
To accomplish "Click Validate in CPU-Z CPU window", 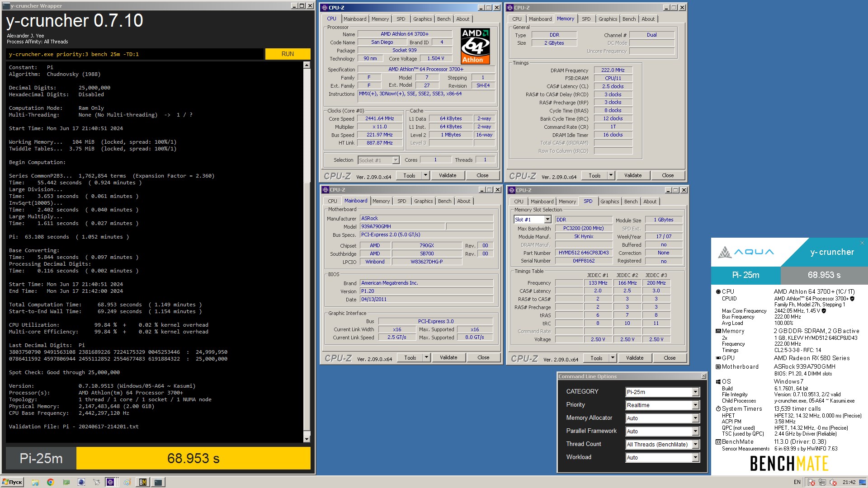I will (448, 175).
